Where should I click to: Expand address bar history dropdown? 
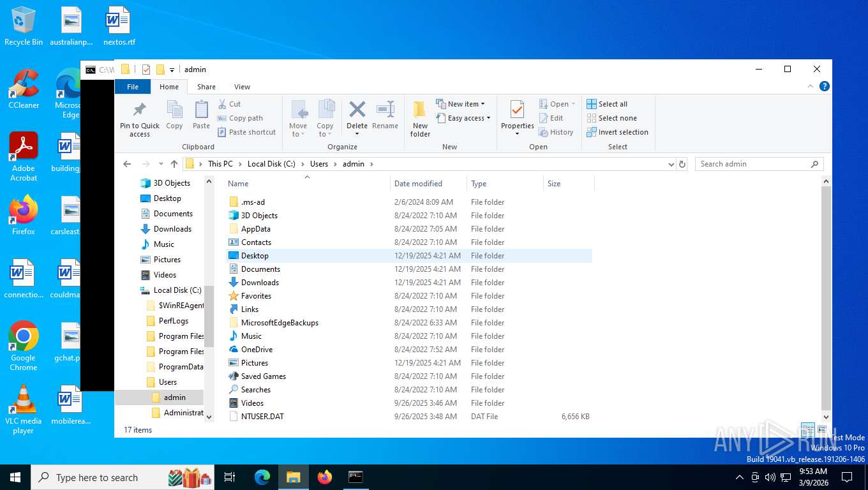point(671,164)
